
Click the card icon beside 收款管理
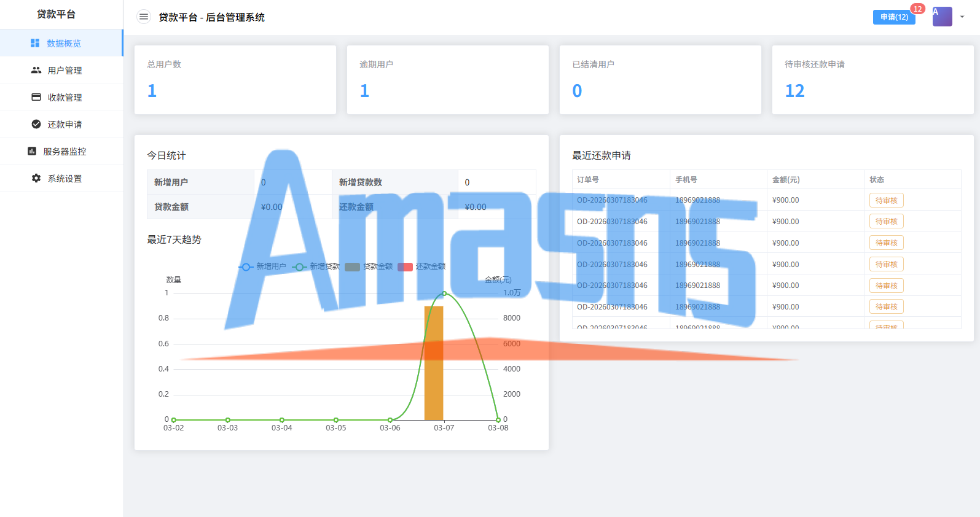click(x=36, y=97)
